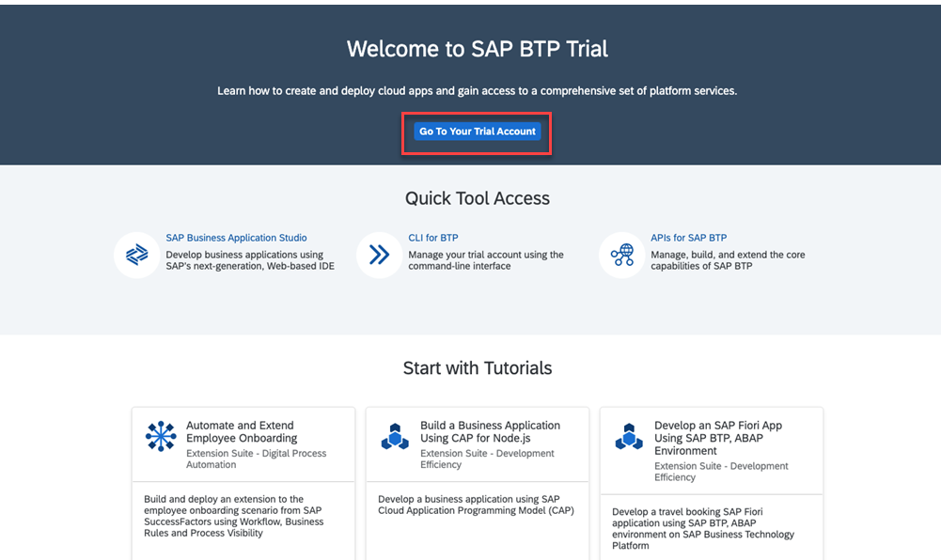The image size is (941, 560).
Task: Click the Quick Tool Access heading
Action: 478,198
